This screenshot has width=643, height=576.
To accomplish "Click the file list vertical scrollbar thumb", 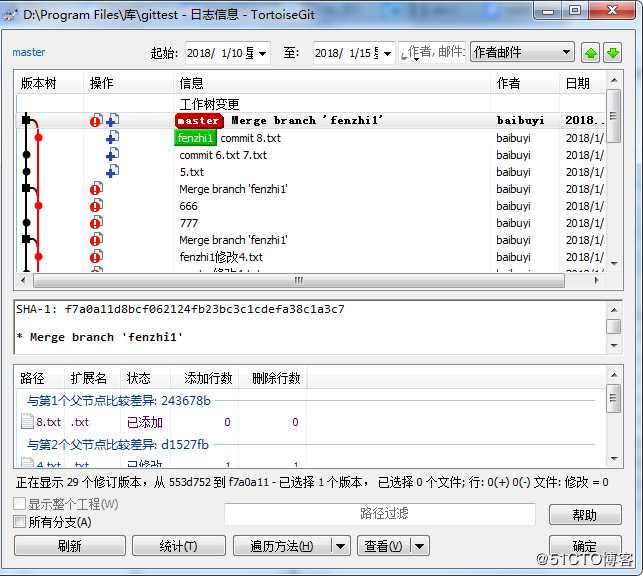I will coord(613,398).
